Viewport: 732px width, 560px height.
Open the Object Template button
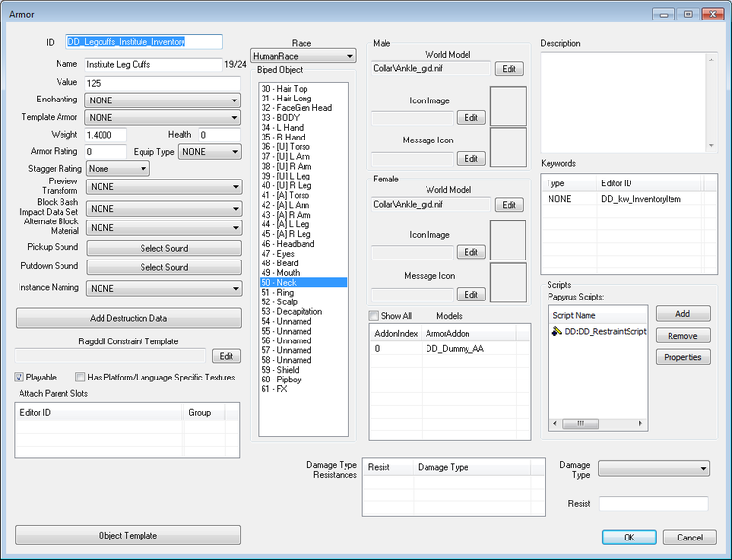128,536
